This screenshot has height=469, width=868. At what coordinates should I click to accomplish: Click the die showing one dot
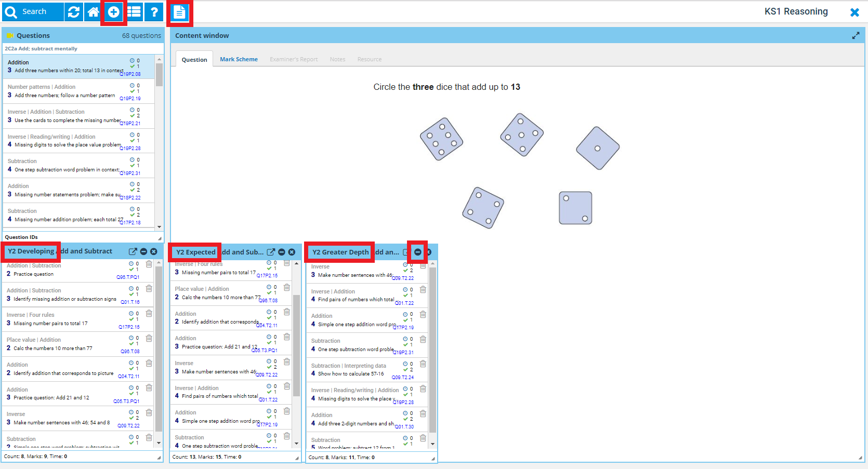point(598,148)
